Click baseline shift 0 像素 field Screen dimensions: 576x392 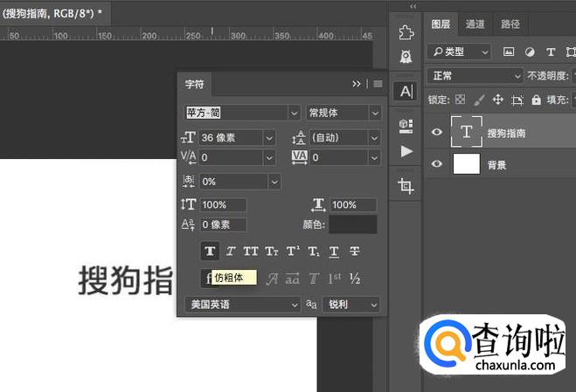tap(224, 224)
